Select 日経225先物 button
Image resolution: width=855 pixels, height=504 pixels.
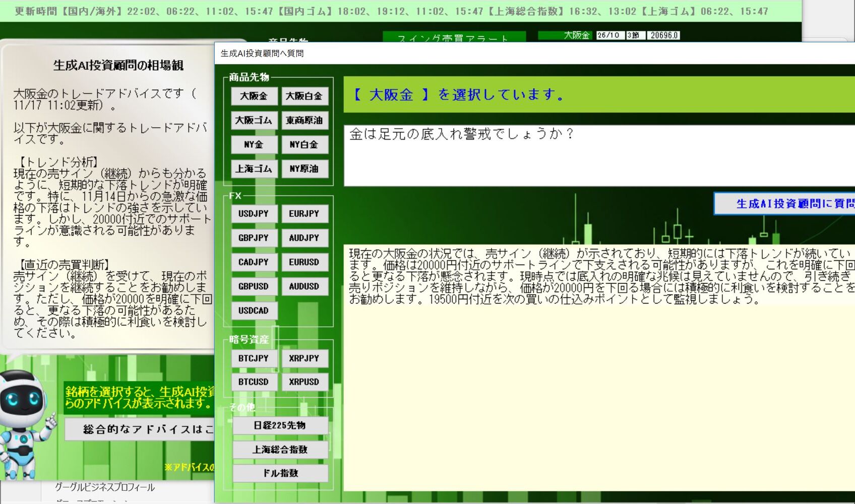(280, 425)
